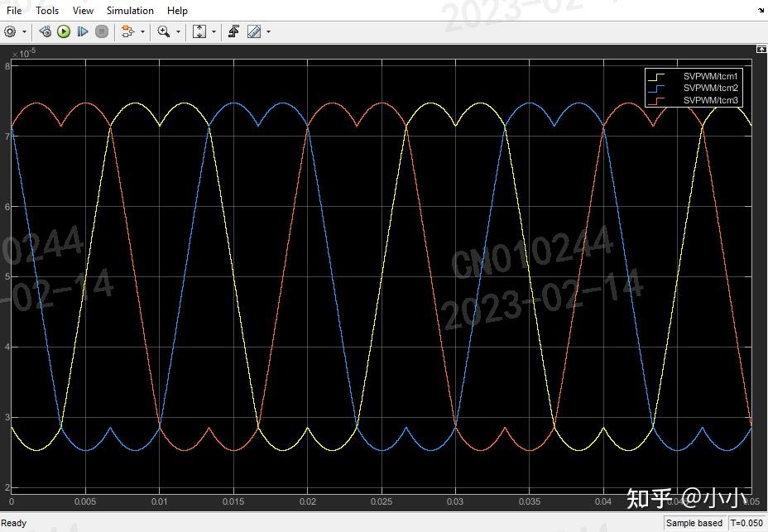768x532 pixels.
Task: Activate the Zoom tool
Action: point(163,31)
